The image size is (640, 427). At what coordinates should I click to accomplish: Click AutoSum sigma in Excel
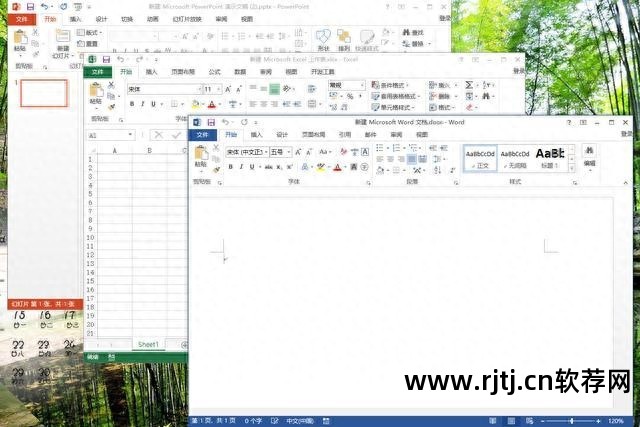(x=469, y=85)
